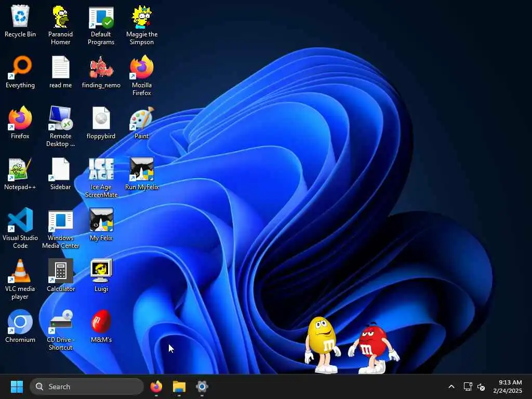Launch Paranoid Homer desktop icon
This screenshot has width=532, height=399.
(x=60, y=25)
